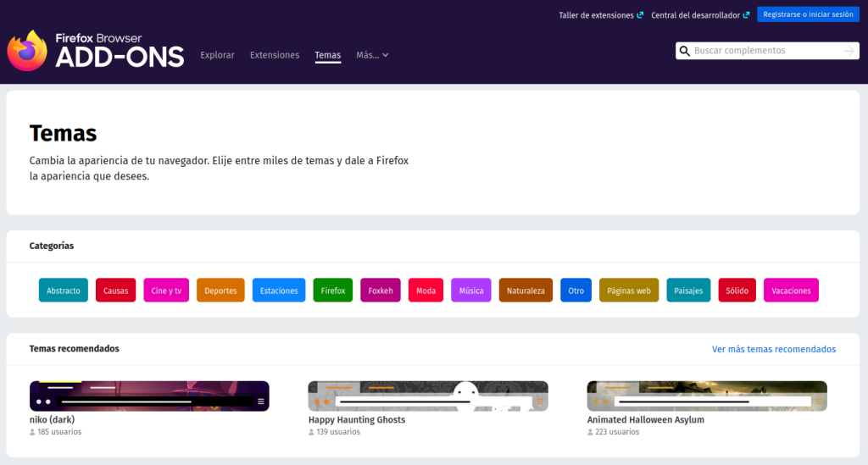Screen dimensions: 868x465
Task: Click external link icon beside Central del desarrollador
Action: [746, 15]
